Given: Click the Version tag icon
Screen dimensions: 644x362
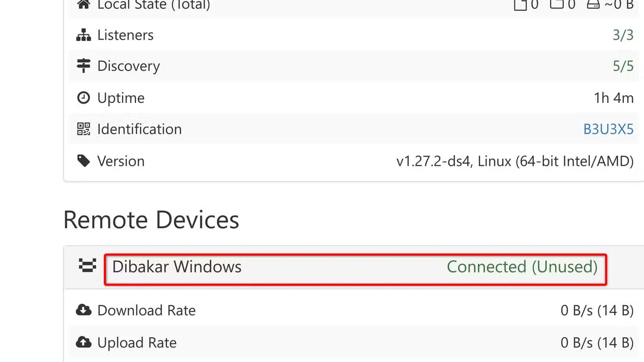Looking at the screenshot, I should click(83, 161).
